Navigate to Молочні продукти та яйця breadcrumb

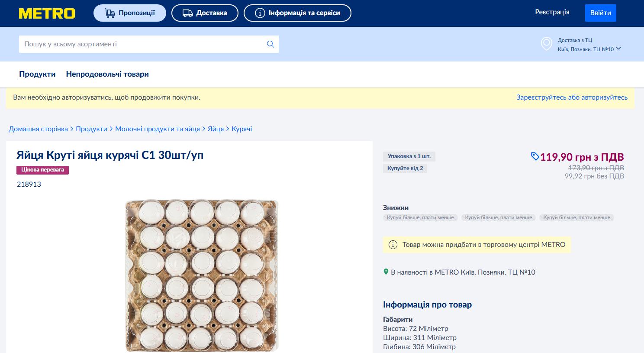(158, 129)
